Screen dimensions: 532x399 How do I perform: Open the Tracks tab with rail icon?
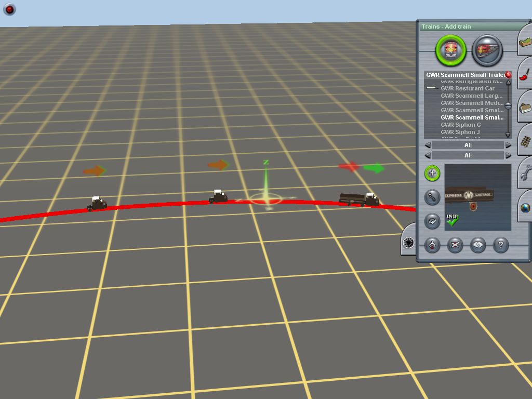click(x=525, y=141)
